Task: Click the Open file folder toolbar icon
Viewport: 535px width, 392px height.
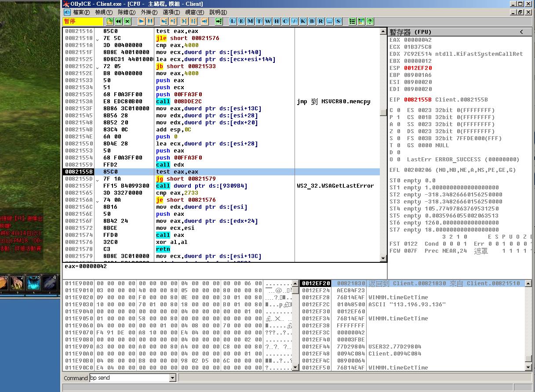Action: coord(109,21)
